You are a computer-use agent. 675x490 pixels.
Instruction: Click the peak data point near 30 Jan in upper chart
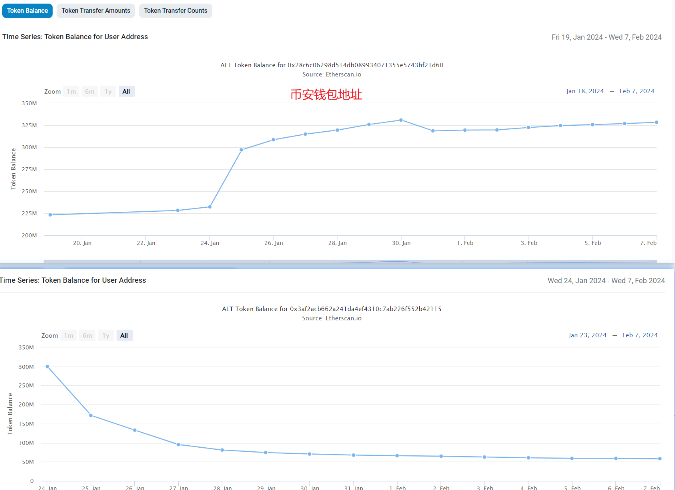pyautogui.click(x=401, y=120)
